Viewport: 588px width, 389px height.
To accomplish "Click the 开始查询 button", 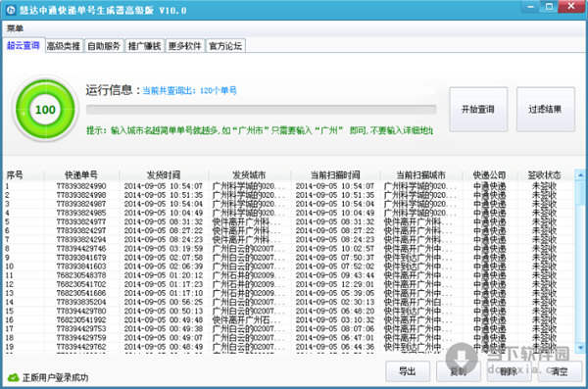I will 478,110.
